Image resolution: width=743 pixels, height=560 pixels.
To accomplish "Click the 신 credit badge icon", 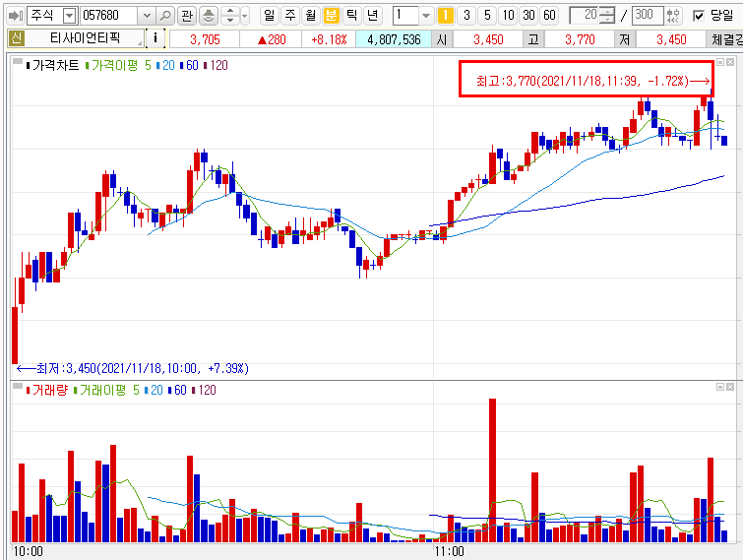I will click(16, 38).
